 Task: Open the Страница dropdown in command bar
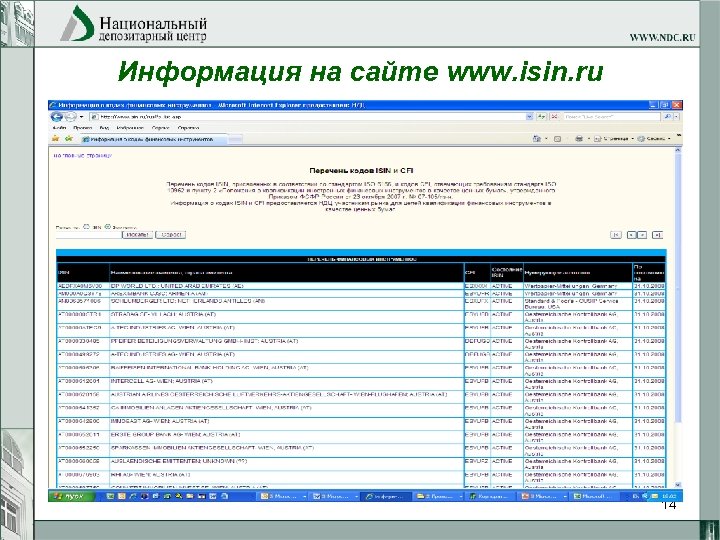click(614, 138)
